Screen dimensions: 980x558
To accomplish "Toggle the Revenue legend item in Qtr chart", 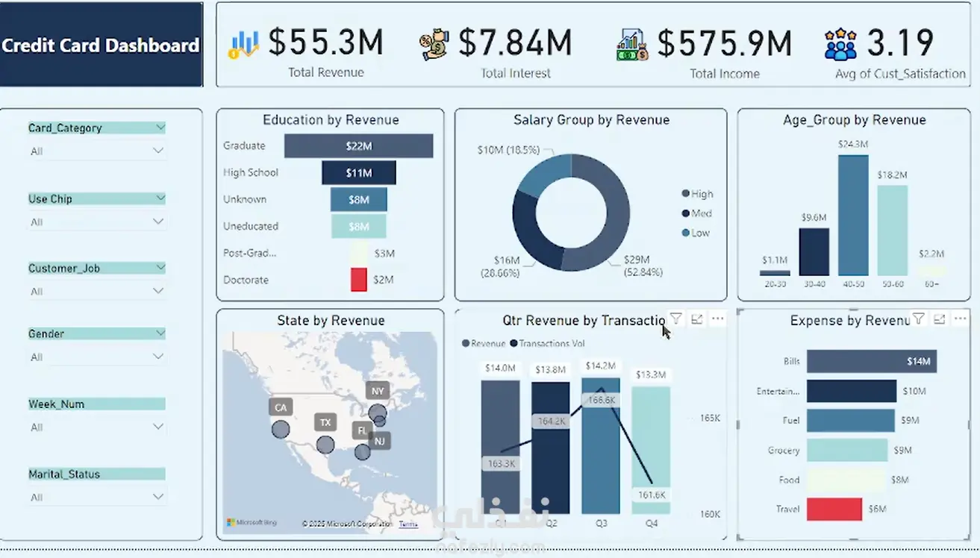I will (x=484, y=344).
